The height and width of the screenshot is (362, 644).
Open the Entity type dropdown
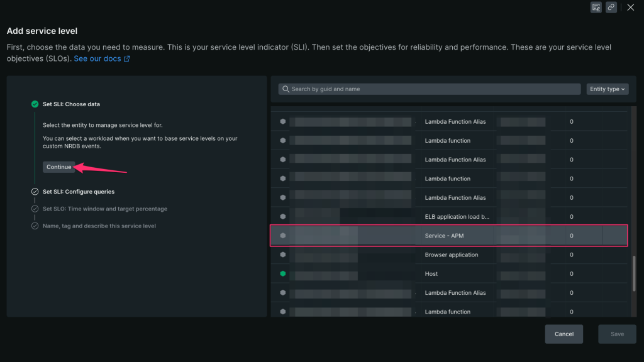click(x=607, y=89)
